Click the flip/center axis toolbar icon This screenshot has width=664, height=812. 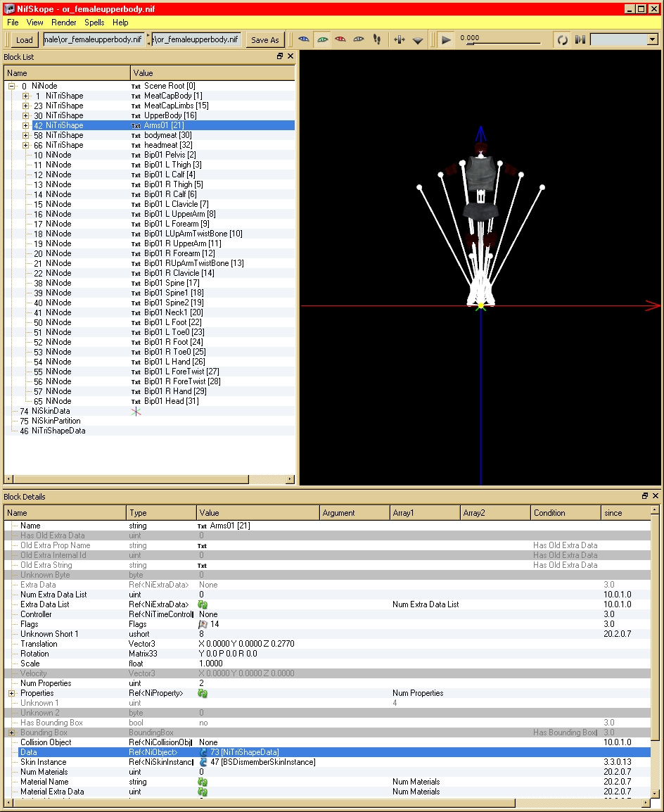(399, 39)
